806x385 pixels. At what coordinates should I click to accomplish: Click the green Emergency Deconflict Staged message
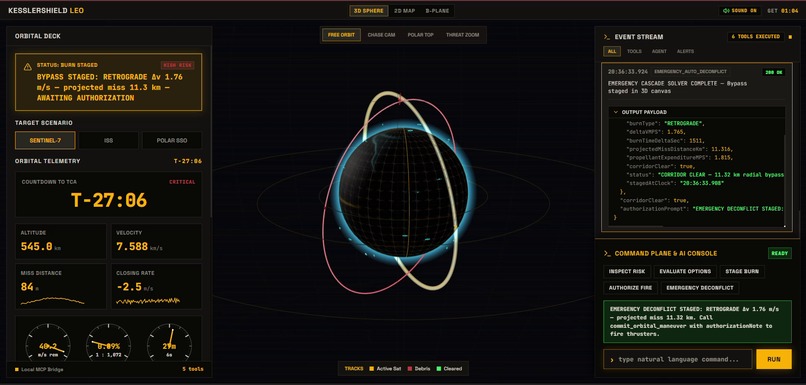coord(698,322)
